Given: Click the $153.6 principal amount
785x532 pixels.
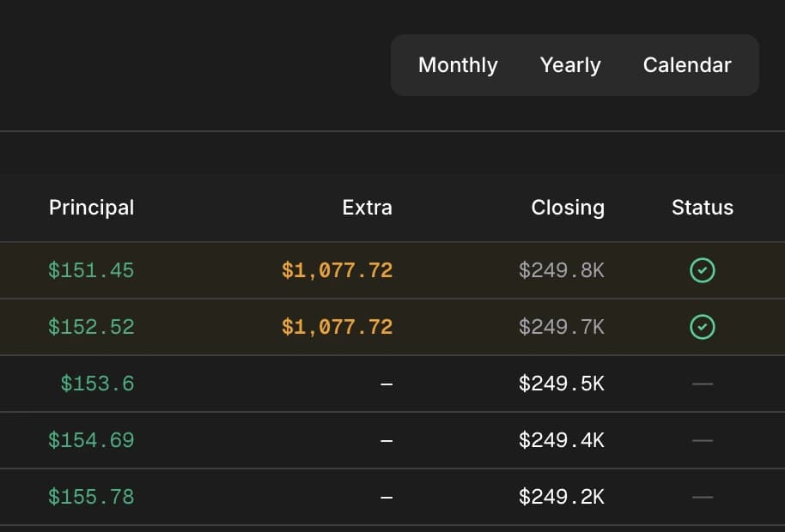Looking at the screenshot, I should [x=97, y=384].
